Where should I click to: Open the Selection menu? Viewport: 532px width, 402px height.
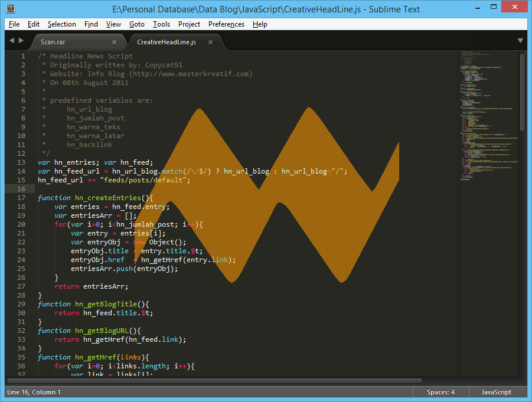click(62, 24)
